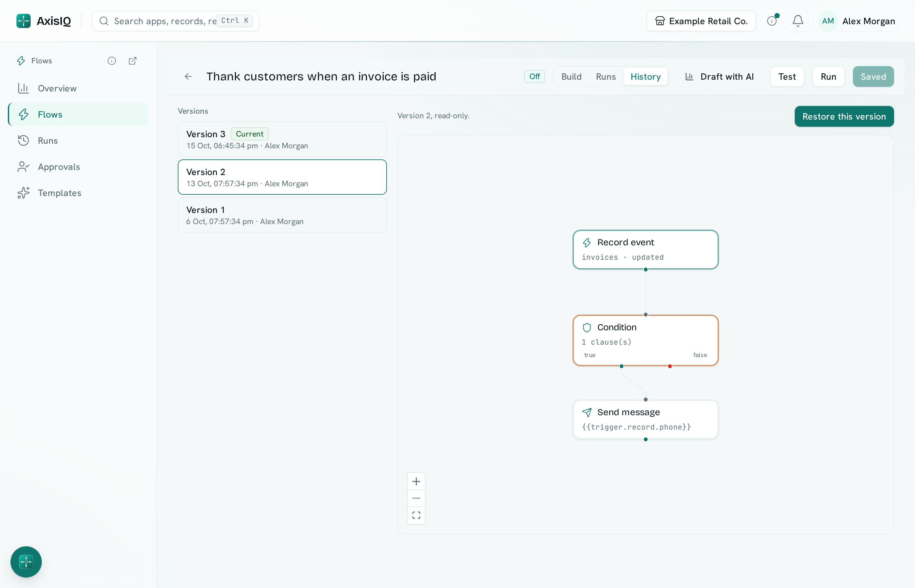Switch to the Build tab

(x=571, y=77)
